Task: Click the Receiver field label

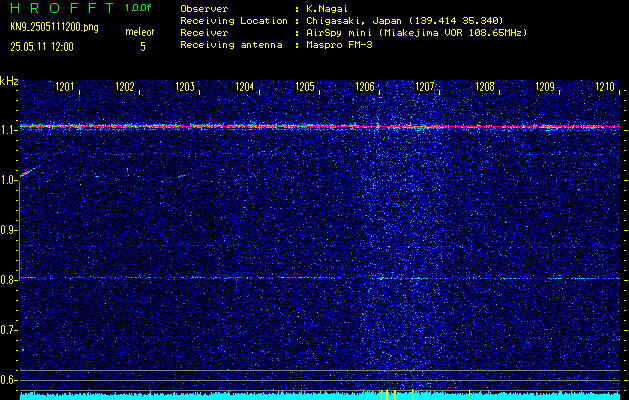Action: pos(204,33)
